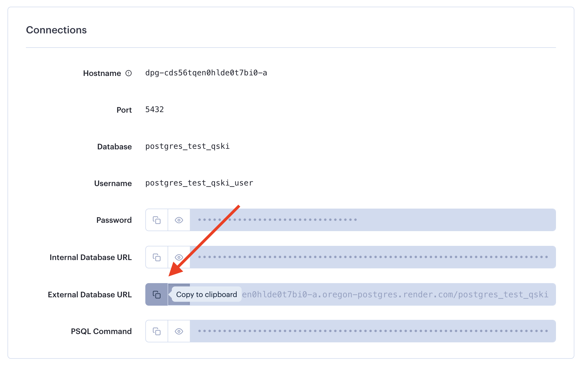588x366 pixels.
Task: Click the masked Internal Database URL field
Action: (373, 257)
